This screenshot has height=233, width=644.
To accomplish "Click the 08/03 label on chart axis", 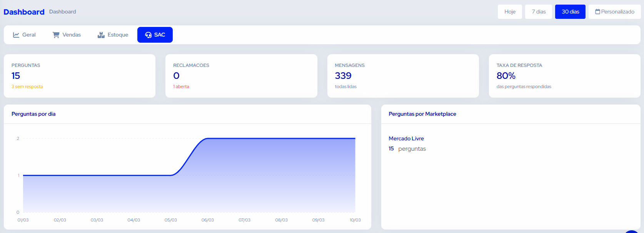I will pyautogui.click(x=282, y=220).
